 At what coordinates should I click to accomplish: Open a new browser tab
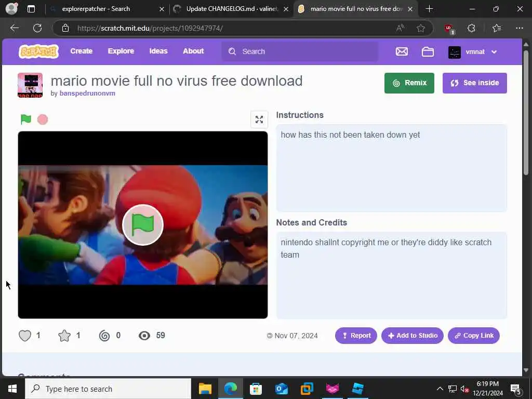(429, 9)
